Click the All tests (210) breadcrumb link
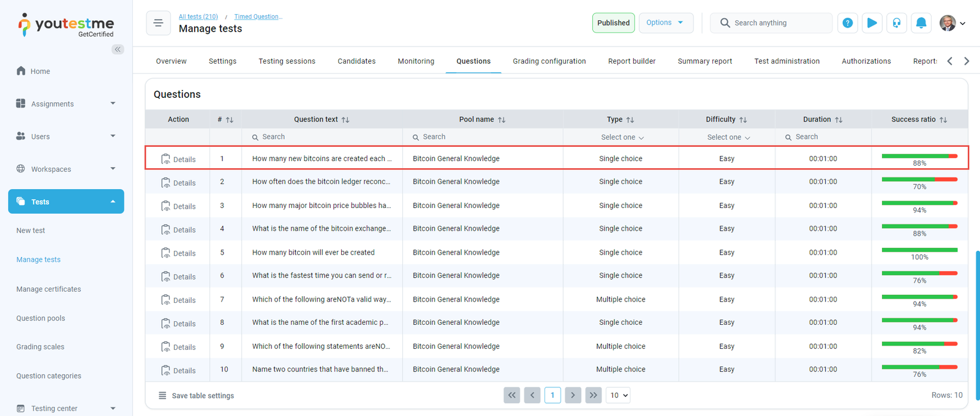Image resolution: width=980 pixels, height=416 pixels. tap(198, 17)
